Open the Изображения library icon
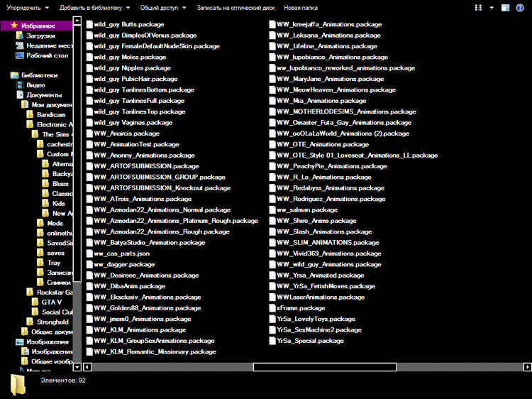Viewport: 532px width, 399px height. [20, 342]
